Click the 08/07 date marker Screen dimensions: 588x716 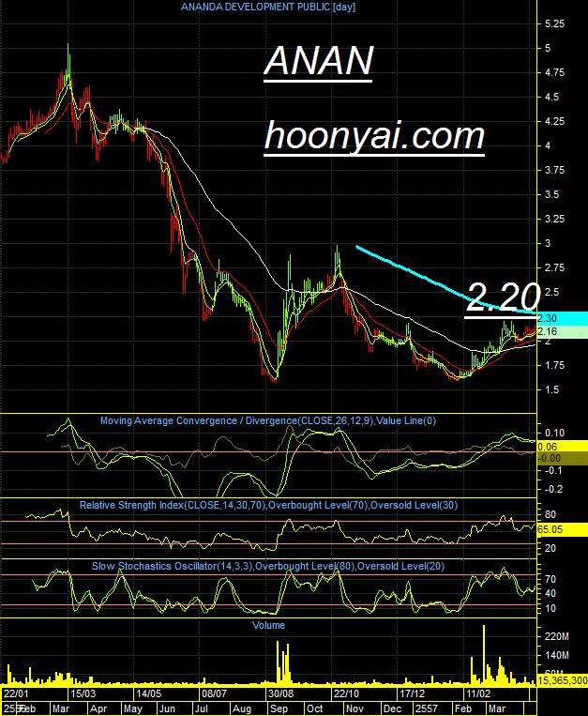pos(215,694)
